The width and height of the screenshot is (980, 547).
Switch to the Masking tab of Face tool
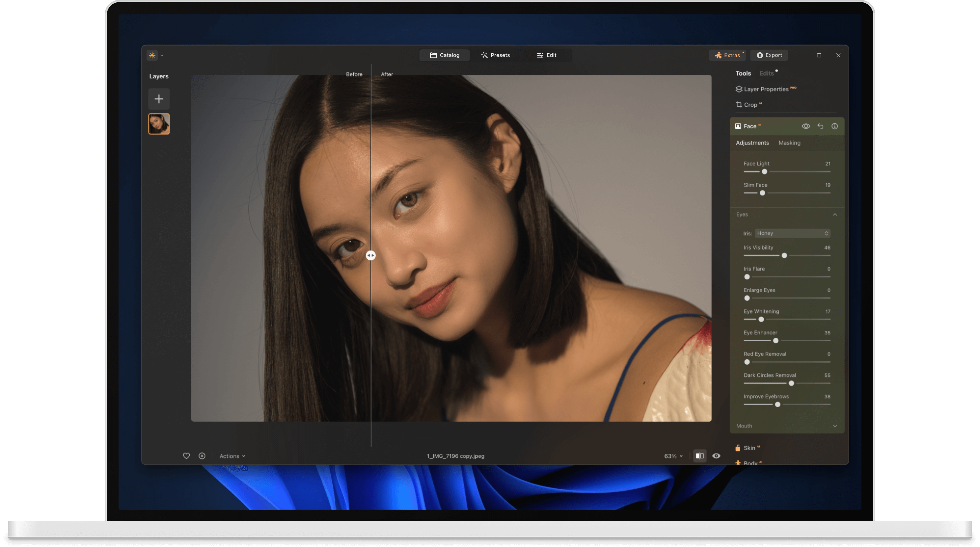point(789,143)
